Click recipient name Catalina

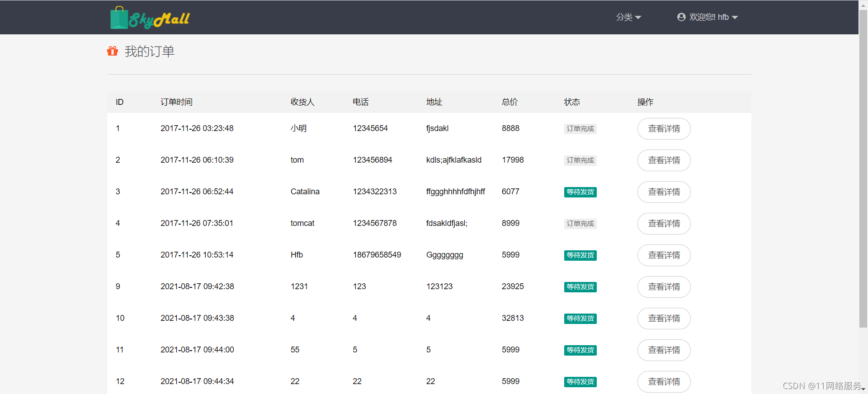pyautogui.click(x=305, y=192)
